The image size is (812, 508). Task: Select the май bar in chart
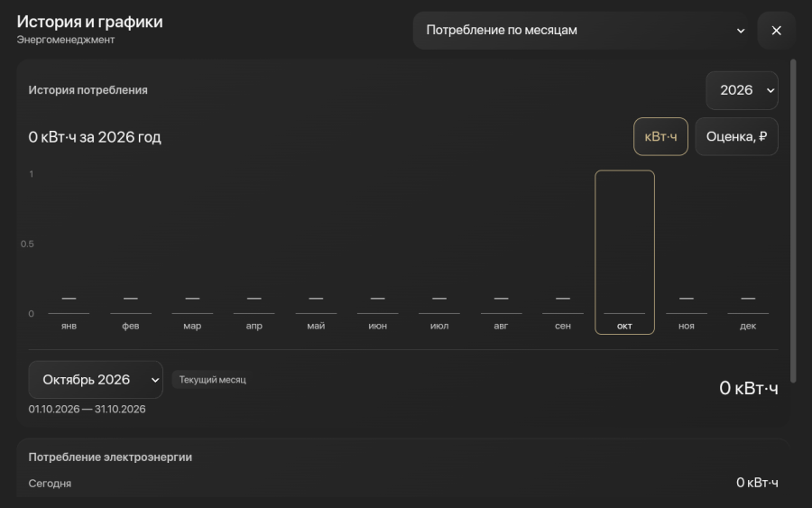316,252
